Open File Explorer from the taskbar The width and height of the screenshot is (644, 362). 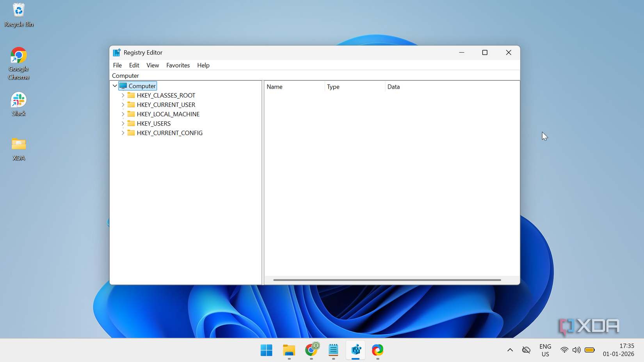pos(289,350)
